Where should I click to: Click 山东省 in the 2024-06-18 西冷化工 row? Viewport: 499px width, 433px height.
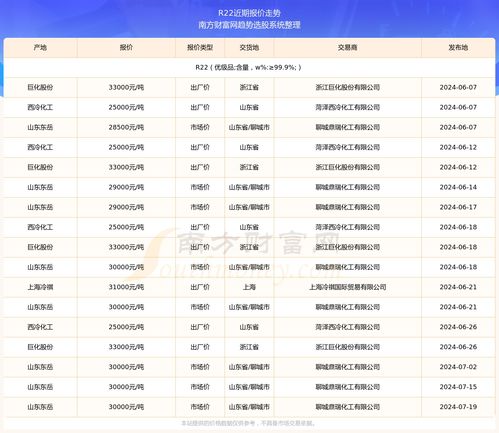(249, 227)
